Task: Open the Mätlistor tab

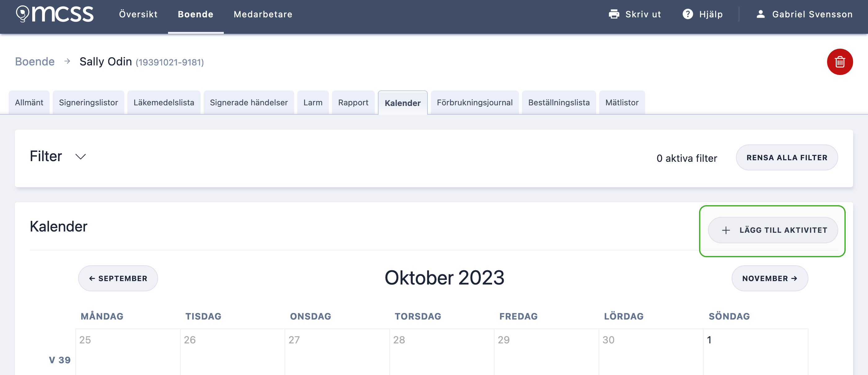Action: click(x=622, y=102)
